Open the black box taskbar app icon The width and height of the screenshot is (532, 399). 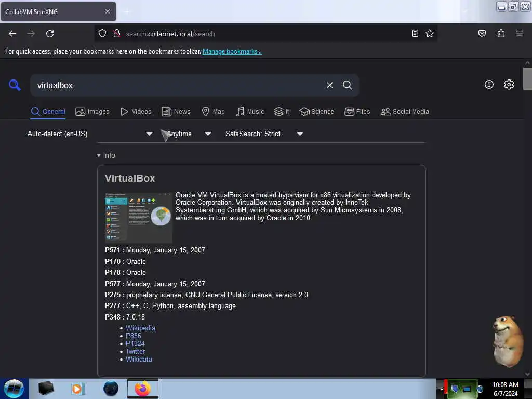(x=46, y=389)
